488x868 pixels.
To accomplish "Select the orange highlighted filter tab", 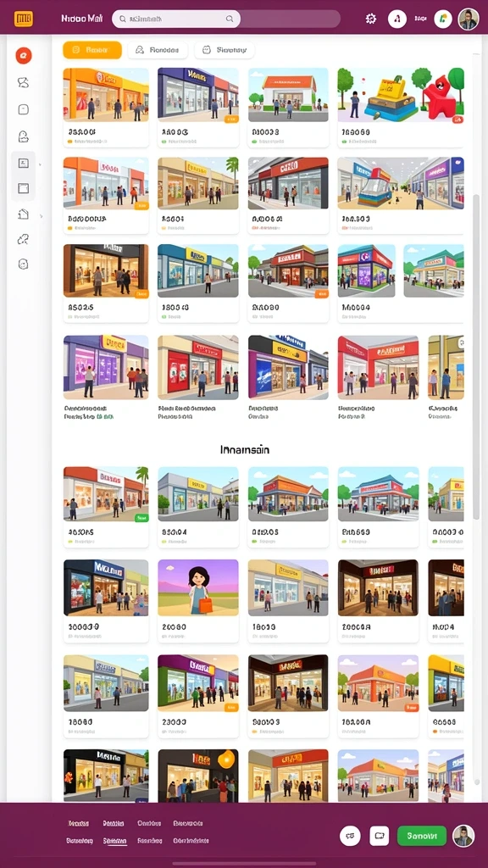I will 91,50.
